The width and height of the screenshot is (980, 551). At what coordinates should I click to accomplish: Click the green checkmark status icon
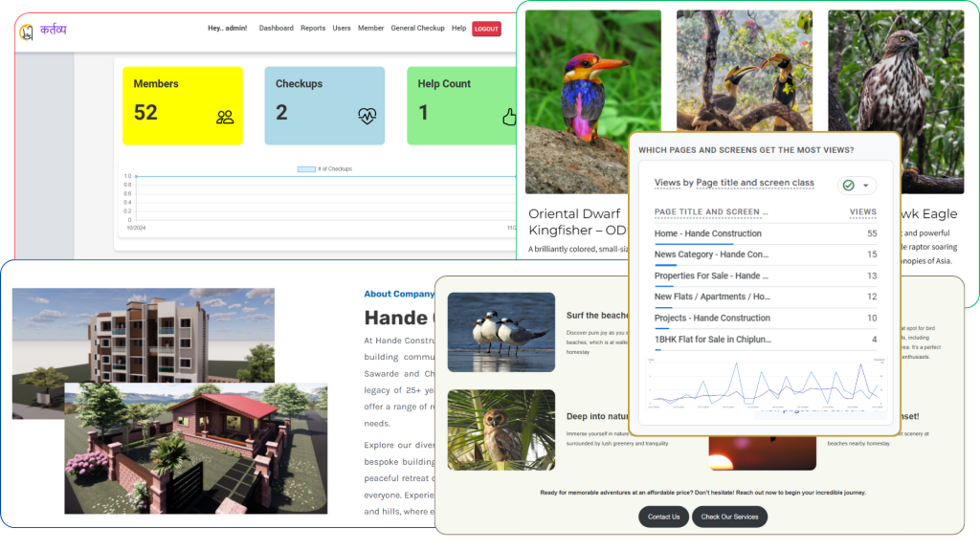coord(848,186)
